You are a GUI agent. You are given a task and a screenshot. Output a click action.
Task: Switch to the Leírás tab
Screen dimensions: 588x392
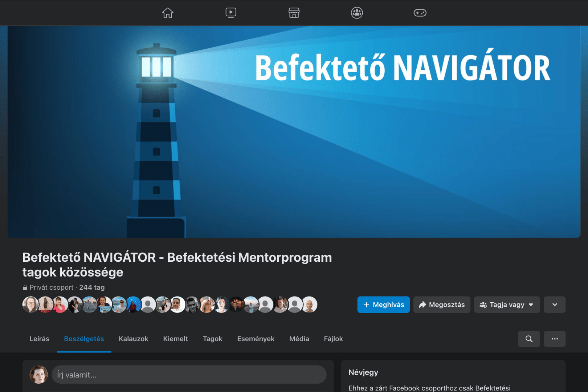click(39, 339)
